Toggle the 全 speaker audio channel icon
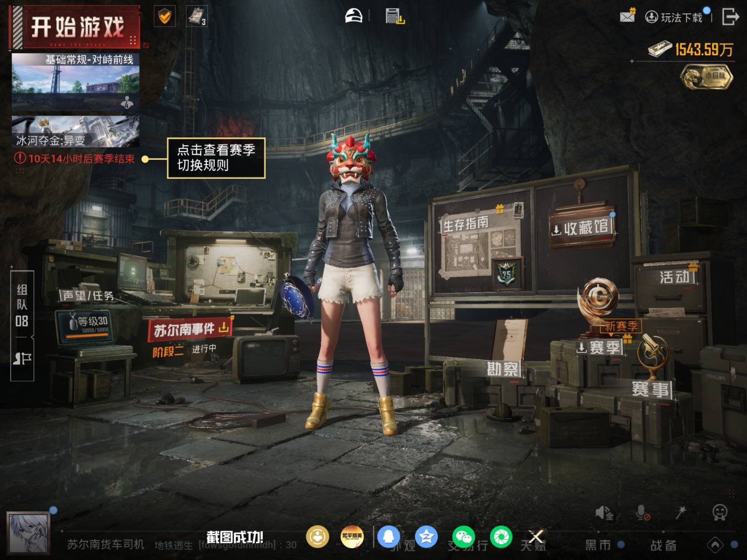The width and height of the screenshot is (747, 560). (604, 513)
